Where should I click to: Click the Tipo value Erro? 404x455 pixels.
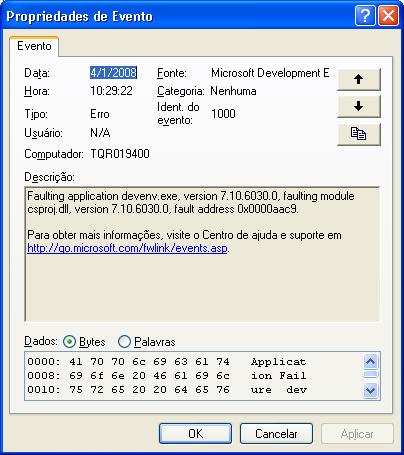[x=100, y=114]
